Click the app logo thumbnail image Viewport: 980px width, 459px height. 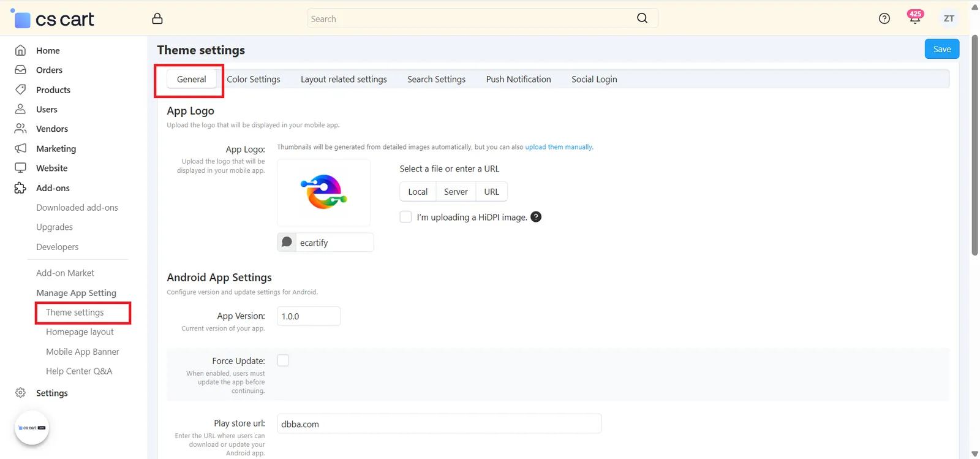coord(323,192)
